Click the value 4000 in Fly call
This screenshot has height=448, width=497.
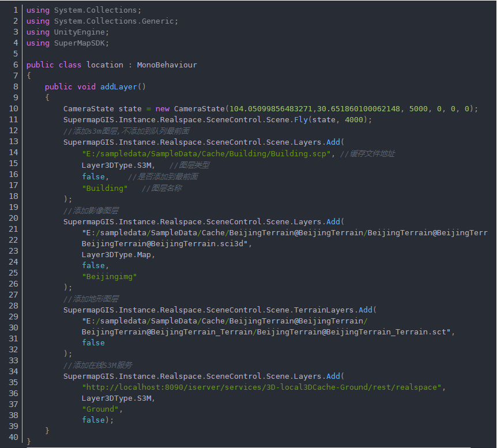(354, 120)
